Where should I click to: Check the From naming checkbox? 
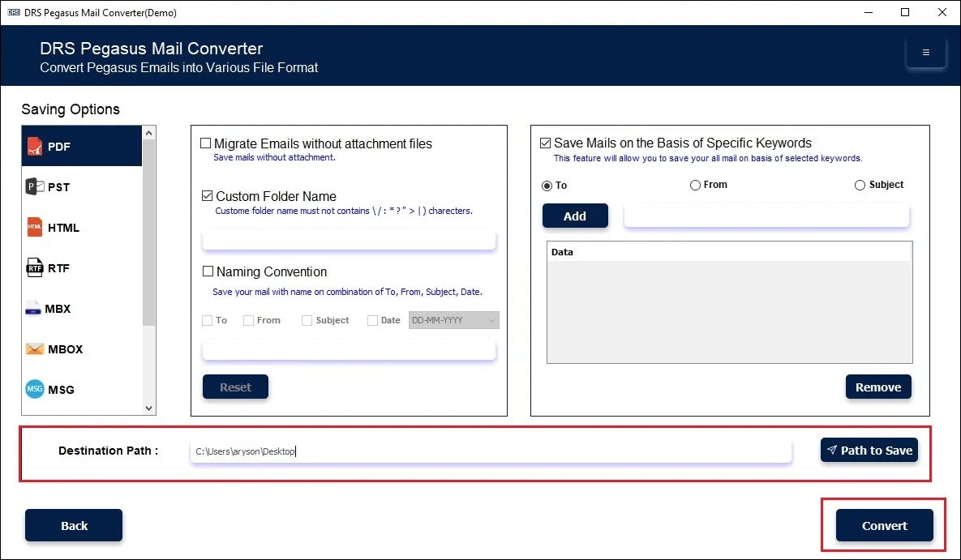(248, 320)
